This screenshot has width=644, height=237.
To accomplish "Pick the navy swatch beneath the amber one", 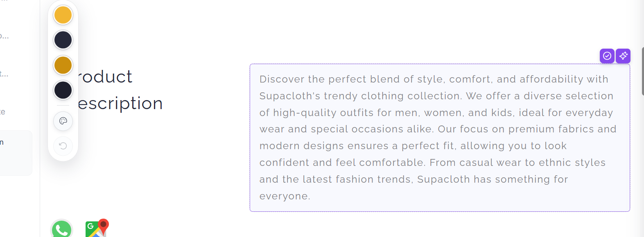I will [63, 40].
